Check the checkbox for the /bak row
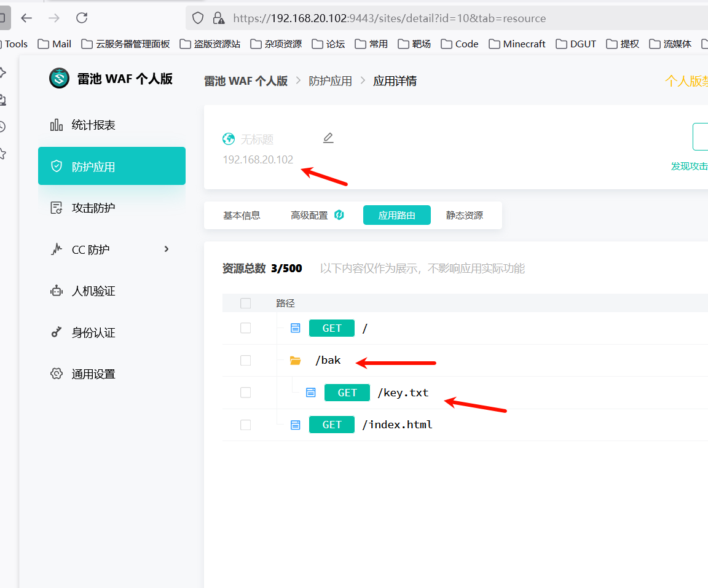Image resolution: width=708 pixels, height=588 pixels. point(246,360)
